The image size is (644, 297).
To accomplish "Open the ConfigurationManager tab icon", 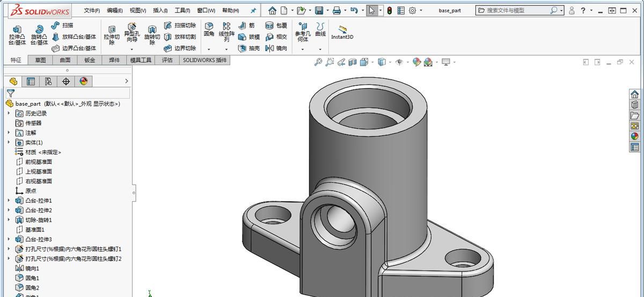I will pos(48,81).
